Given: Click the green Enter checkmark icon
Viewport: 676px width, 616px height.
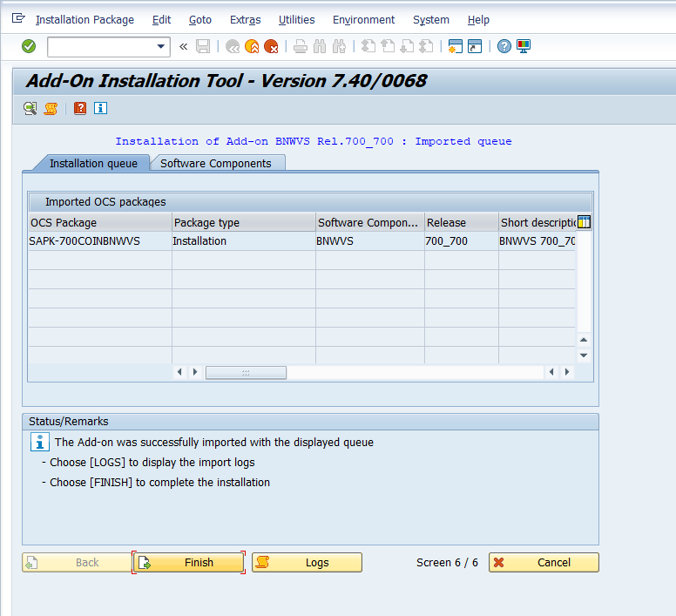Looking at the screenshot, I should (29, 46).
